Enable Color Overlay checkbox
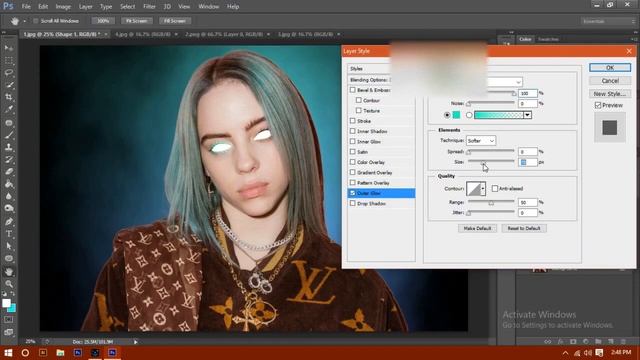640x360 pixels. tap(353, 162)
